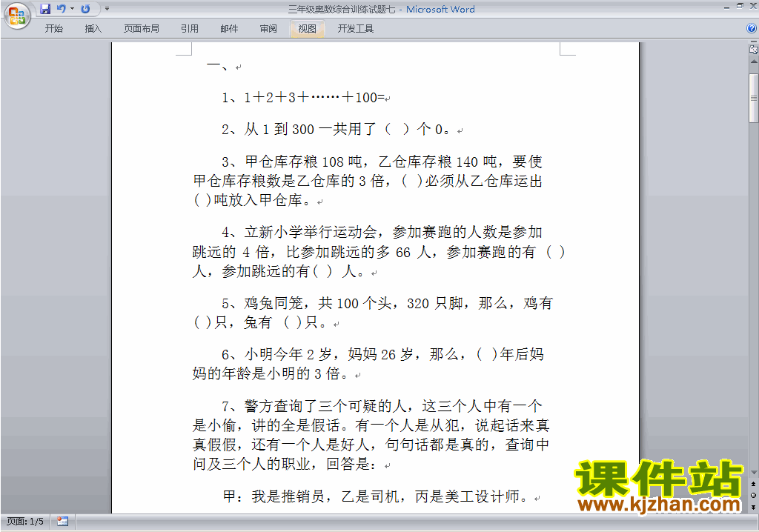Click the section heading 一、

click(x=217, y=66)
